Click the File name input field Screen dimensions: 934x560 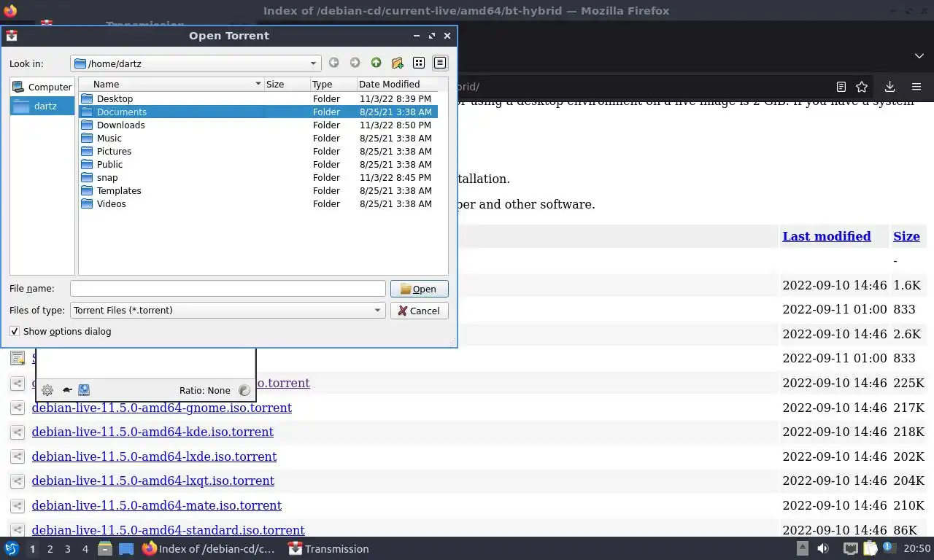pos(228,289)
